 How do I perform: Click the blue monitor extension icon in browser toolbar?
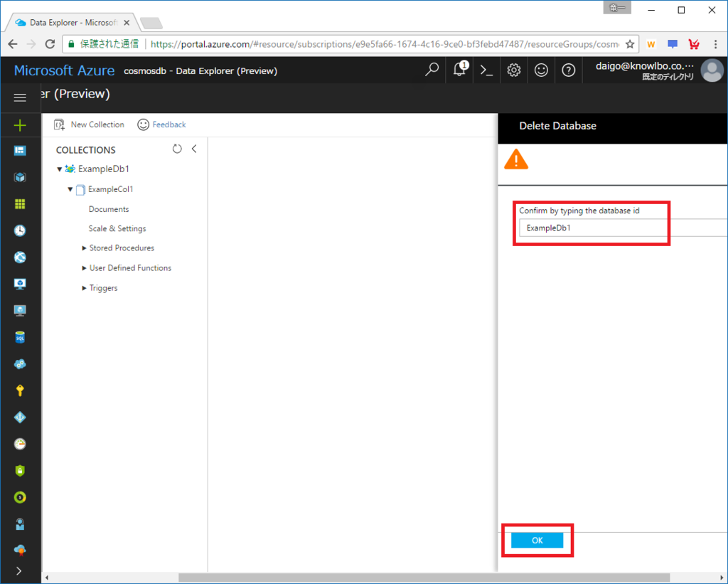pos(673,44)
